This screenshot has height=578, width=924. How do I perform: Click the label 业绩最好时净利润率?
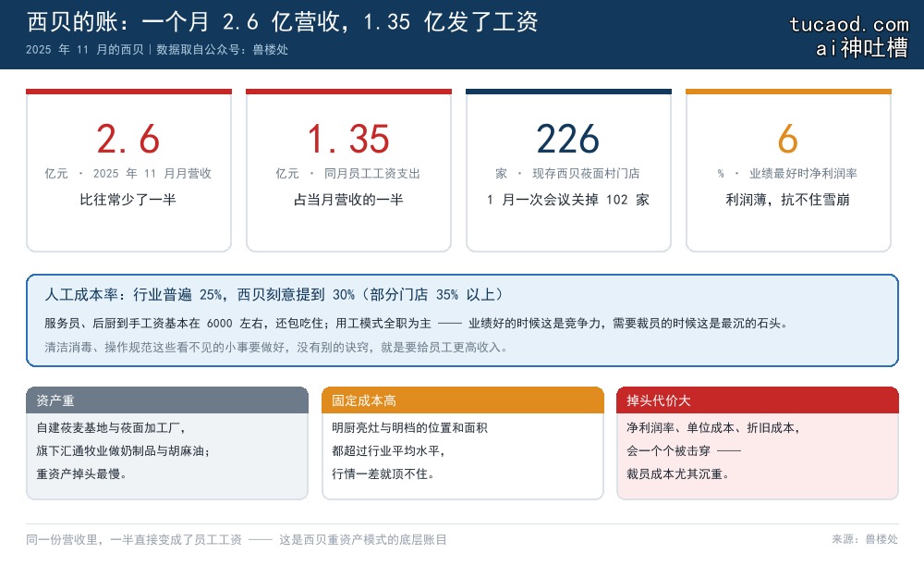click(x=803, y=174)
